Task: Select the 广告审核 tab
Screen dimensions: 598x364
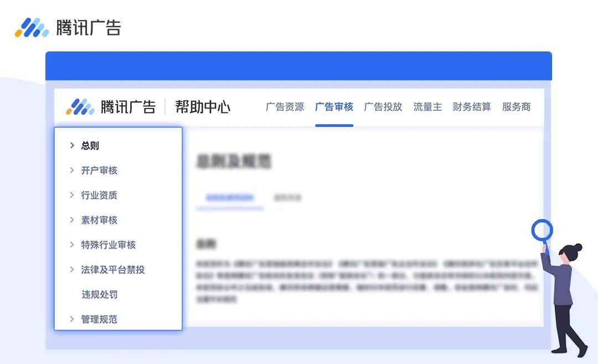Action: (334, 107)
